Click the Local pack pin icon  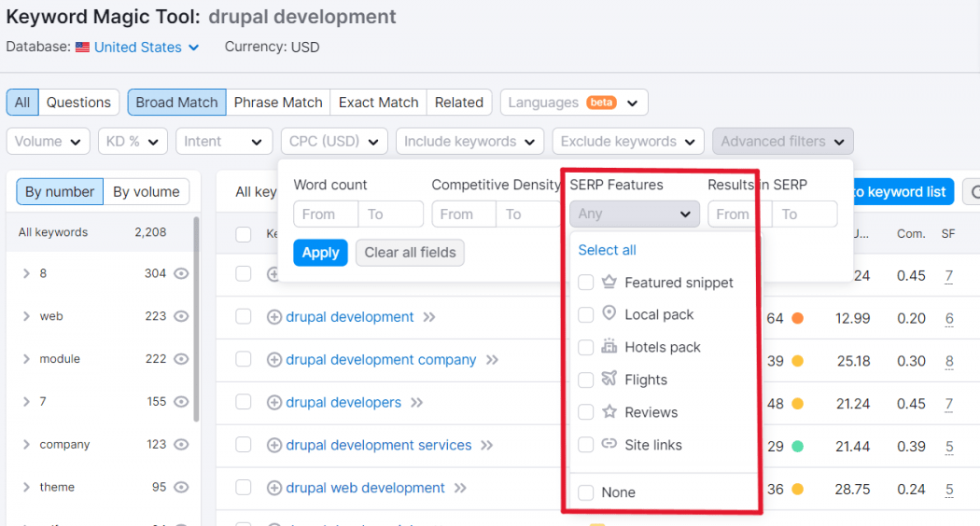(609, 313)
